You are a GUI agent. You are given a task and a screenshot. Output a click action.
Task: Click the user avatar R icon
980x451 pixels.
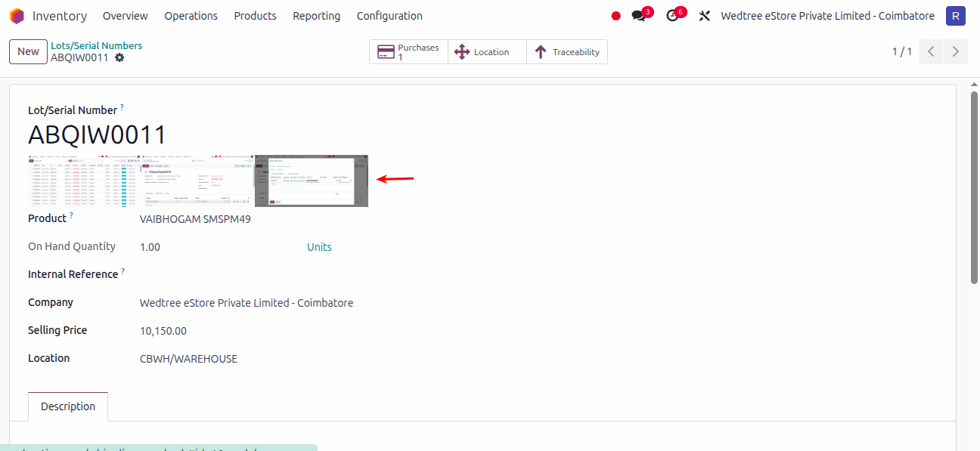(956, 16)
